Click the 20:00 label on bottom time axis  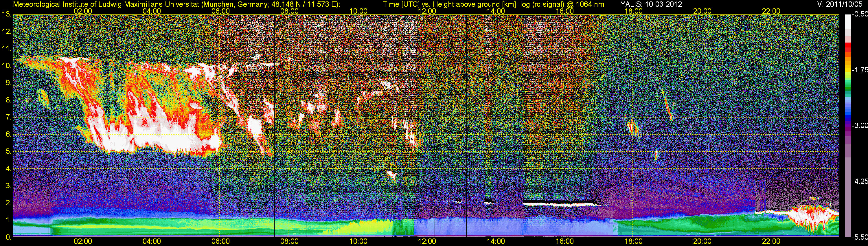702,242
